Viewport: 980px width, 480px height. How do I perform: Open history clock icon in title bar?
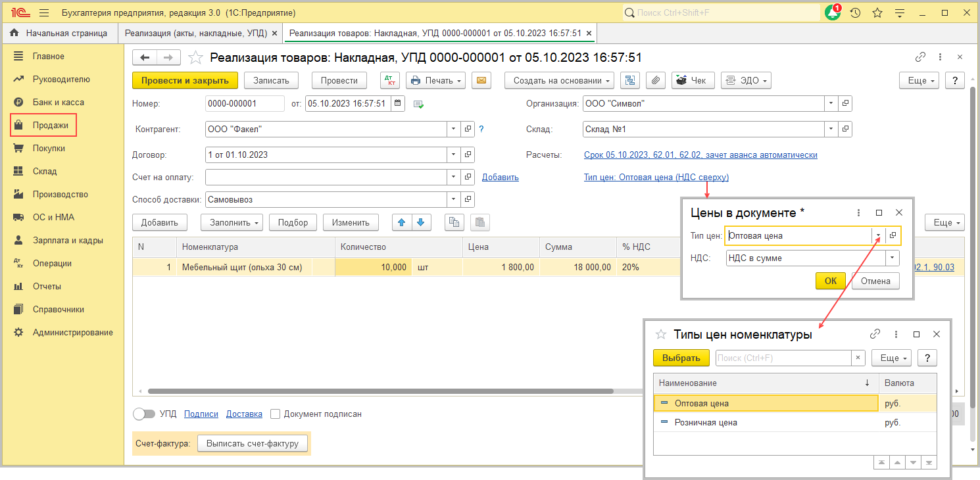(855, 12)
